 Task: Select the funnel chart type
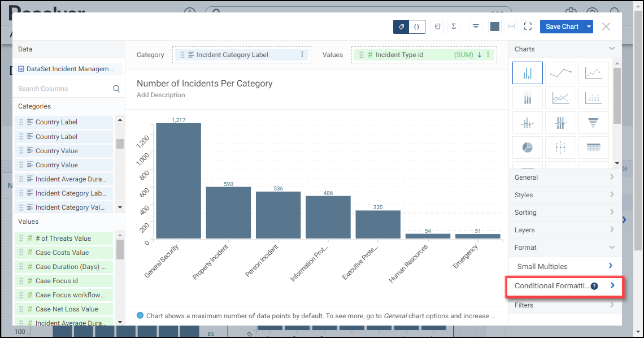pos(593,123)
